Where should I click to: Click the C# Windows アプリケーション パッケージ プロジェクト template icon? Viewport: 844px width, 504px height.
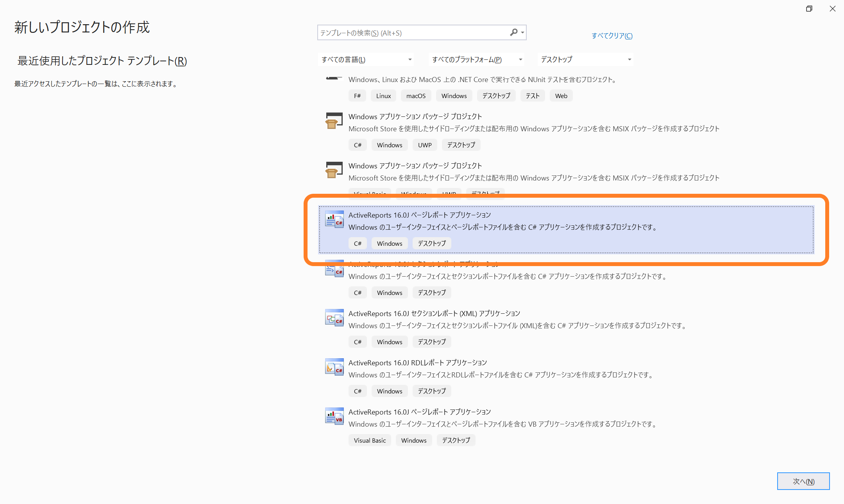(x=334, y=121)
